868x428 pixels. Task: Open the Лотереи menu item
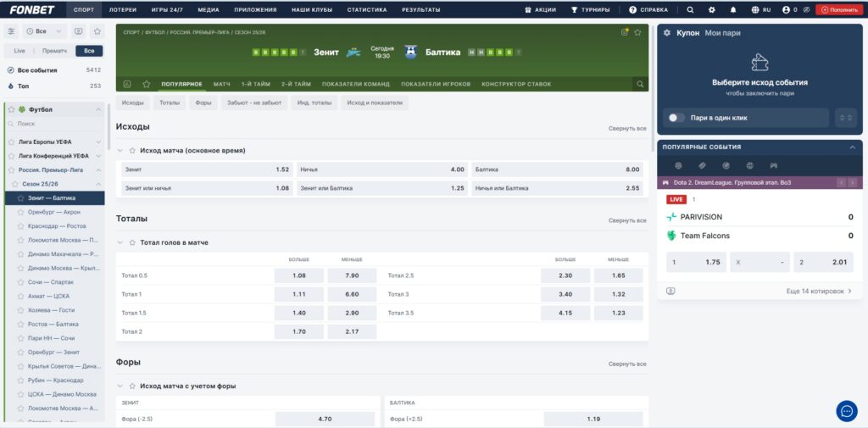click(123, 9)
